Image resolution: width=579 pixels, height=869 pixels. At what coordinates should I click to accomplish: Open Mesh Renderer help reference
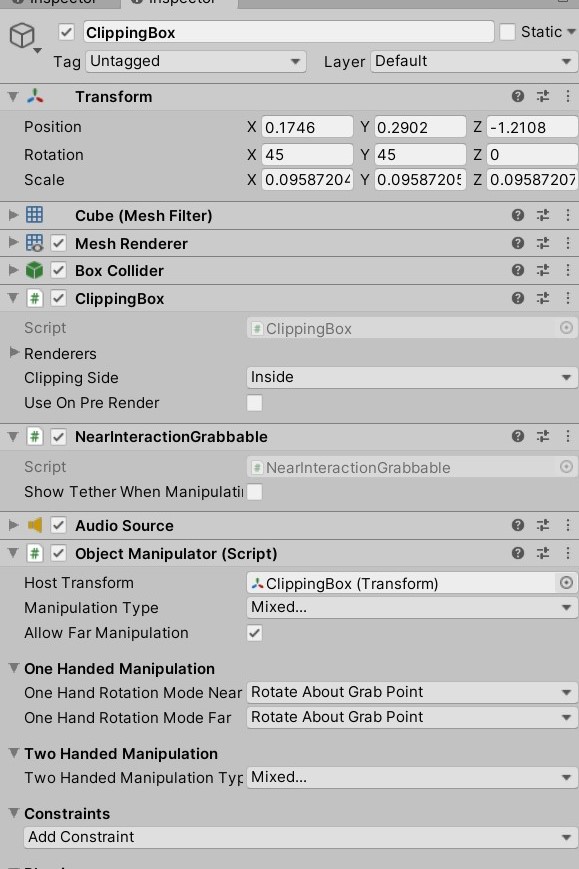click(x=517, y=243)
